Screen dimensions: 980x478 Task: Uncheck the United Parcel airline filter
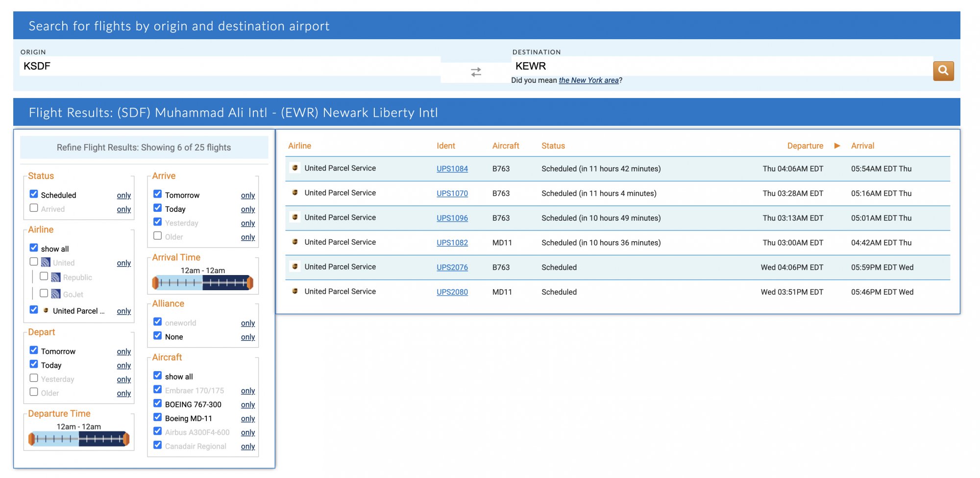pyautogui.click(x=34, y=310)
